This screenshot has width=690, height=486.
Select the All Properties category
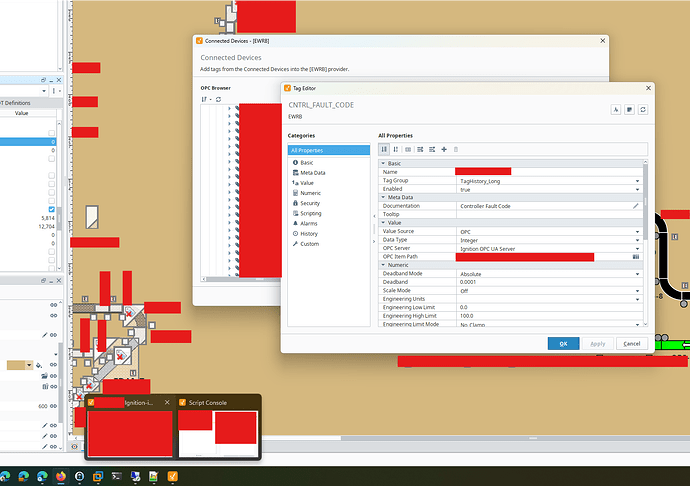[329, 151]
